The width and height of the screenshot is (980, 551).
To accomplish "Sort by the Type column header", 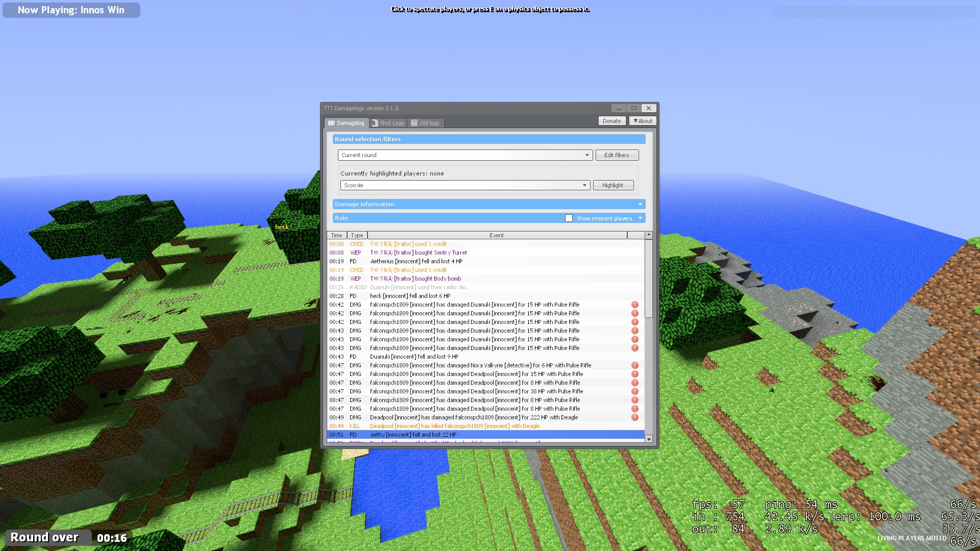I will point(357,235).
